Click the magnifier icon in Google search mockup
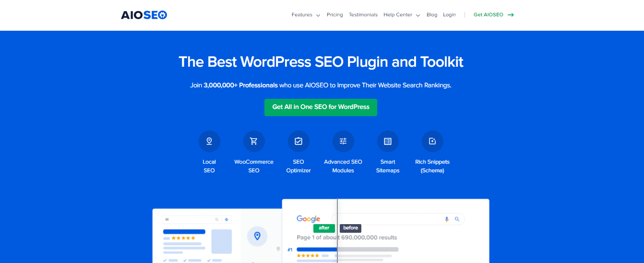 (457, 219)
